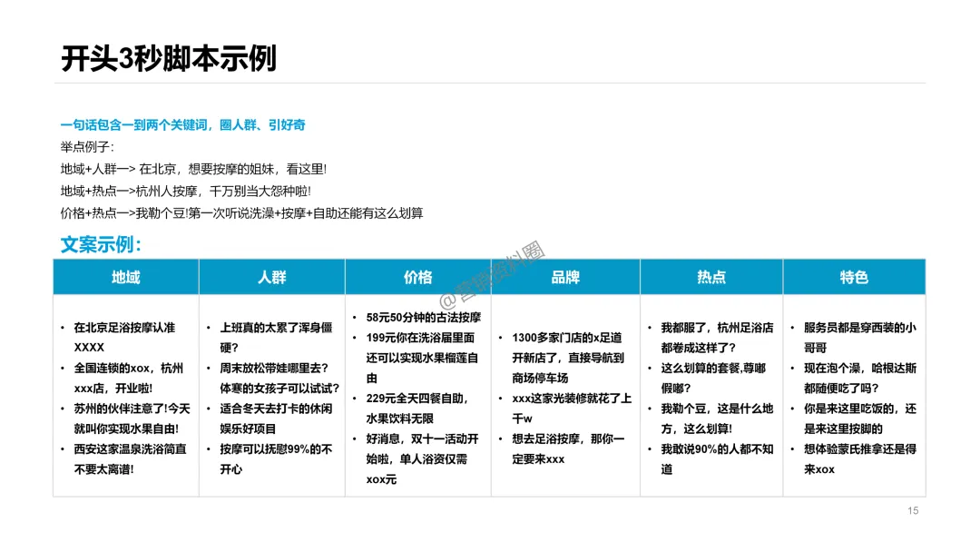The height and width of the screenshot is (552, 980).
Task: Click the 特色 column header
Action: point(855,277)
